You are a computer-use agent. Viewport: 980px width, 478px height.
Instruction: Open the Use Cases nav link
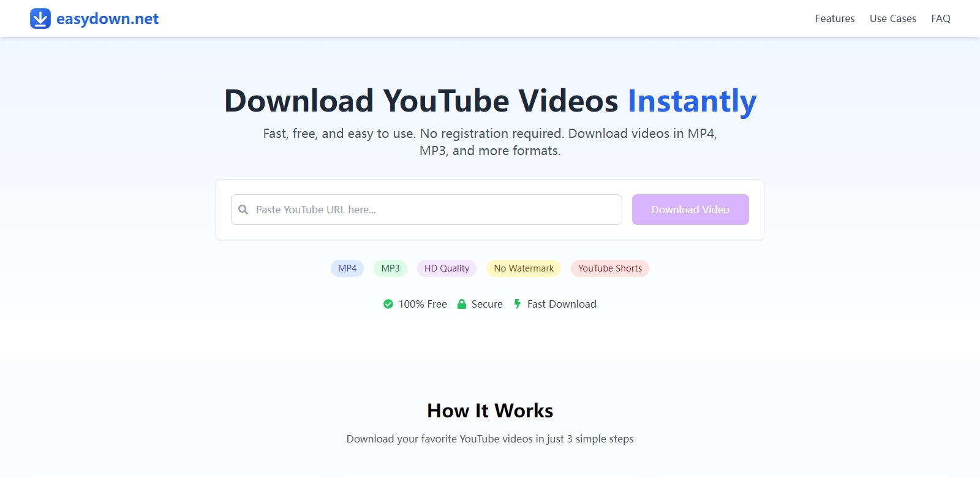click(892, 18)
